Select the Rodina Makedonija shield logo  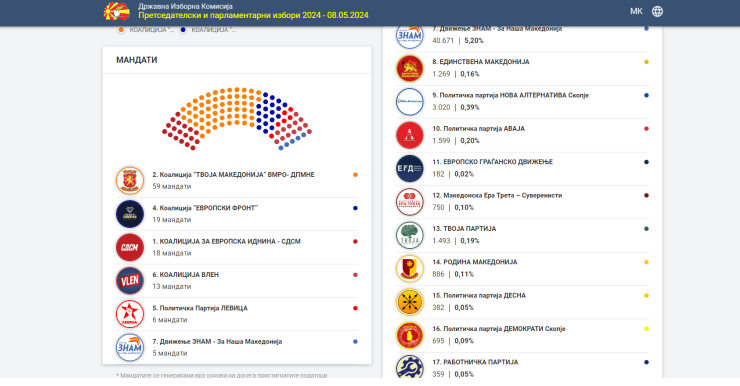pyautogui.click(x=410, y=269)
